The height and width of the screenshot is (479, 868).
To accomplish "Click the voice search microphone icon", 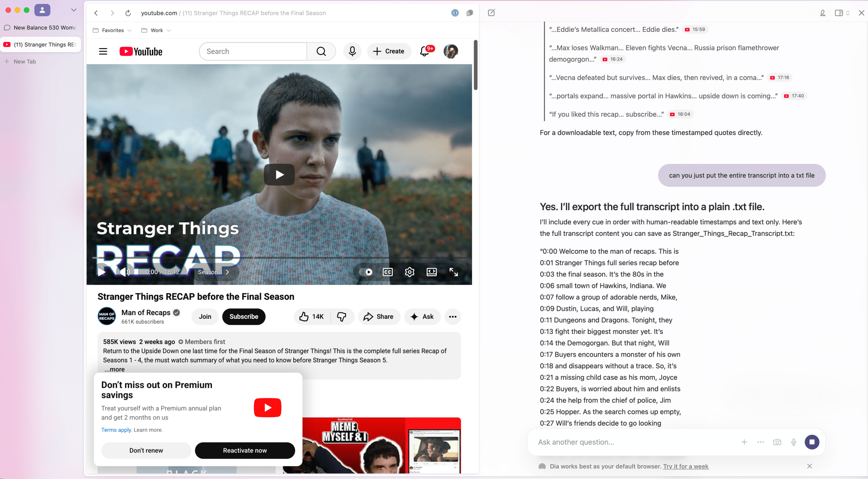I will [x=352, y=51].
